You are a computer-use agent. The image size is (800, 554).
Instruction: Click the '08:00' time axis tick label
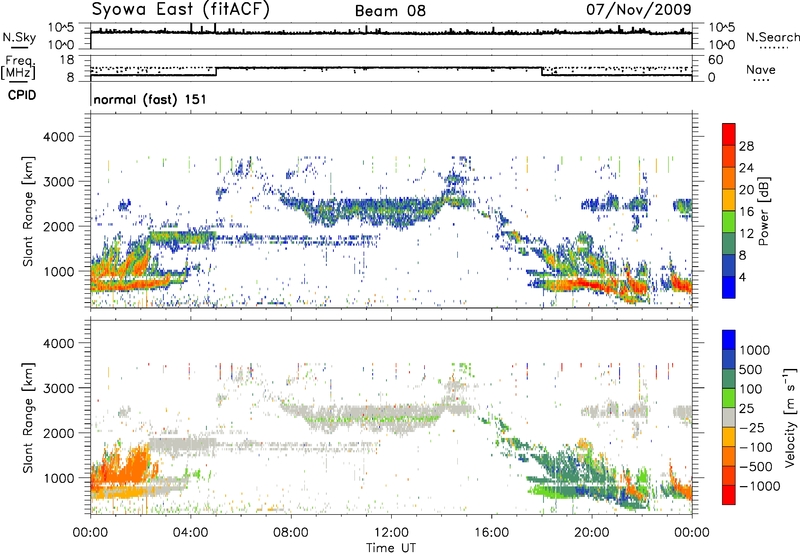291,533
